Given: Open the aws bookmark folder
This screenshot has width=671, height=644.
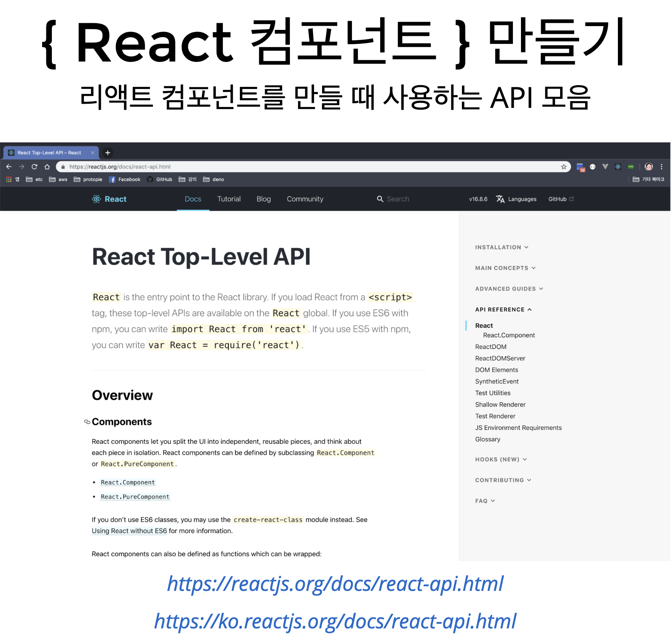Looking at the screenshot, I should [x=58, y=180].
